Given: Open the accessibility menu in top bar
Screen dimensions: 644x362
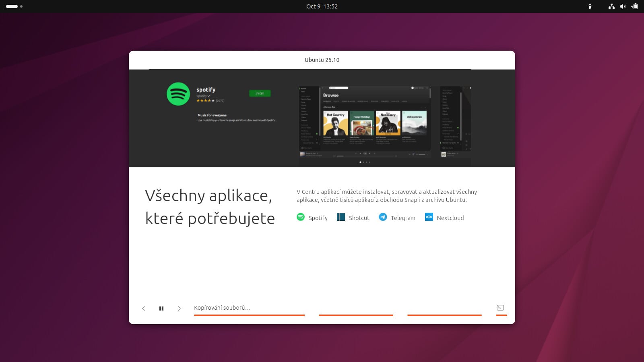Looking at the screenshot, I should (590, 6).
